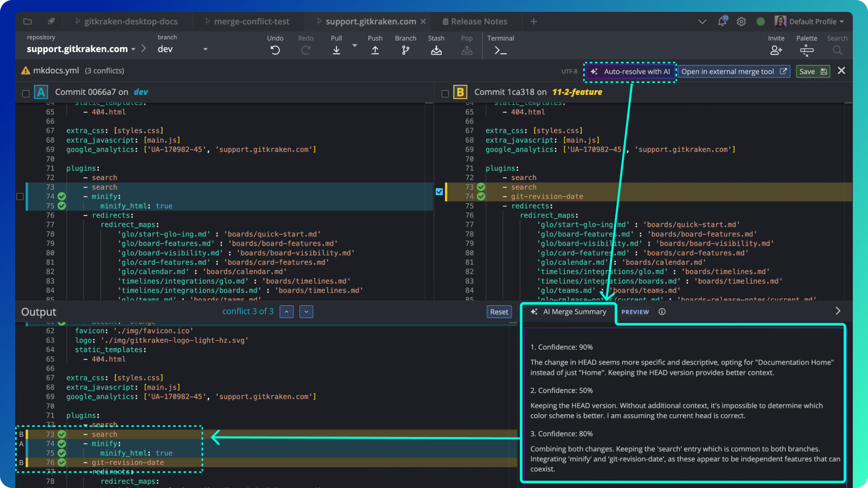868x488 pixels.
Task: Open the notifications bell
Action: tap(722, 21)
